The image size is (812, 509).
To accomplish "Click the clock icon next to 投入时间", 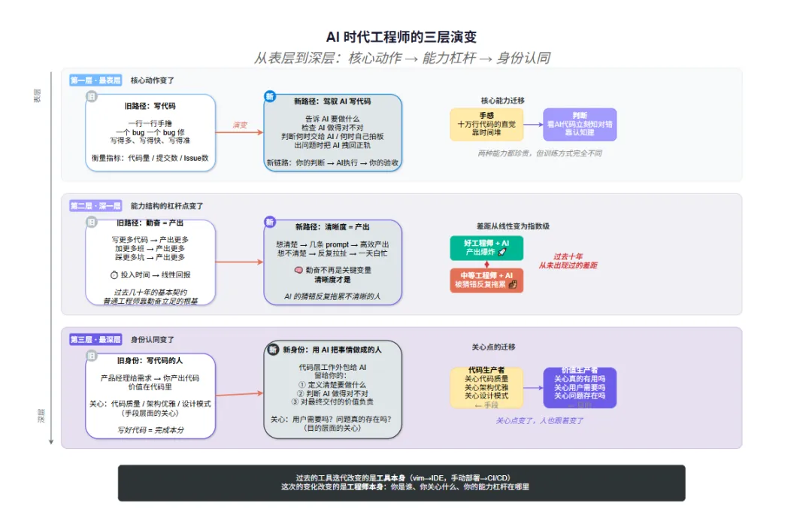I will [114, 275].
